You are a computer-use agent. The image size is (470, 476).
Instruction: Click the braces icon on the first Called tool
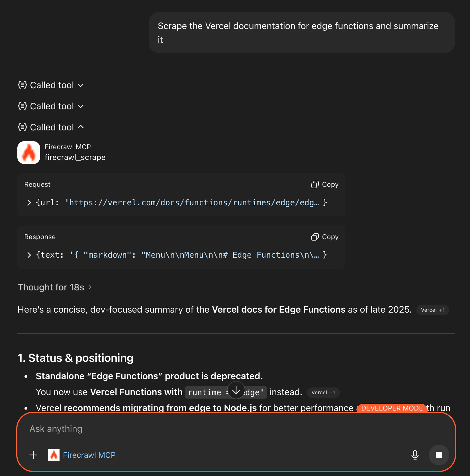[22, 85]
